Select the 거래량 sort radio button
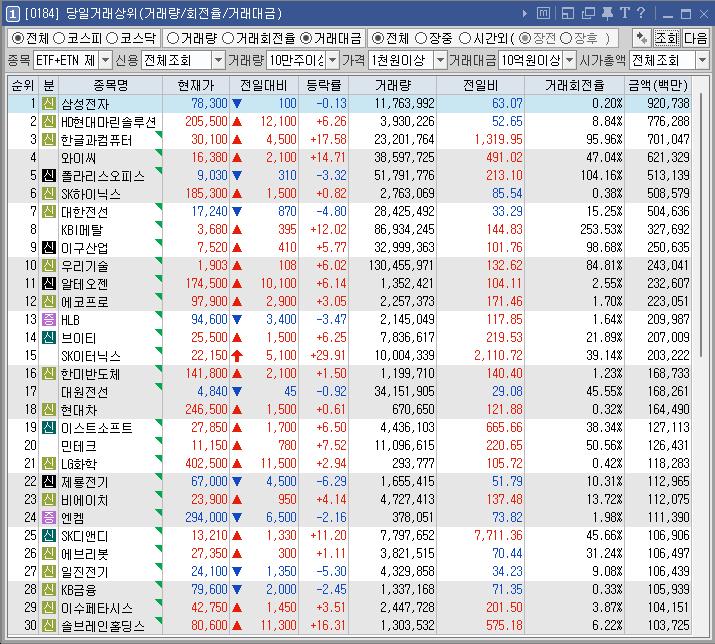Image resolution: width=715 pixels, height=644 pixels. click(x=173, y=38)
